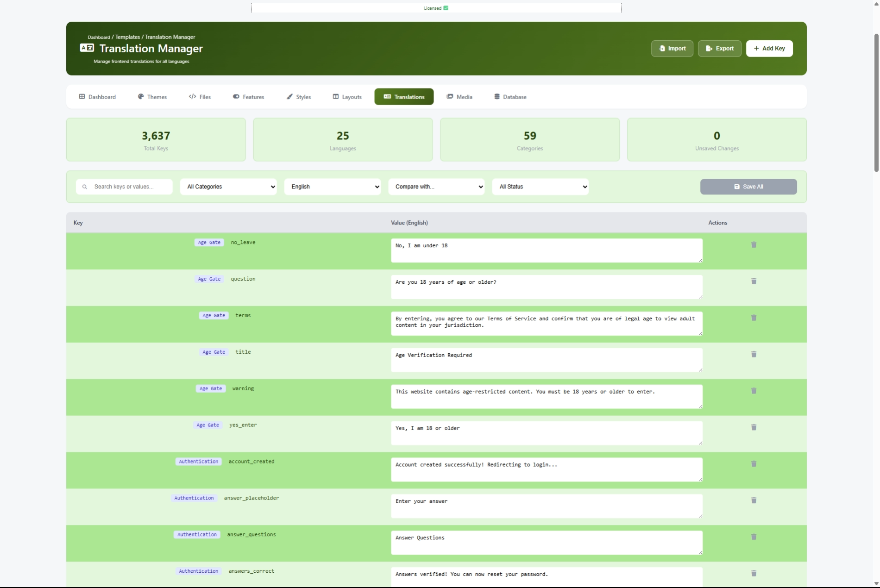
Task: Delete the no_leave translation key
Action: [x=754, y=244]
